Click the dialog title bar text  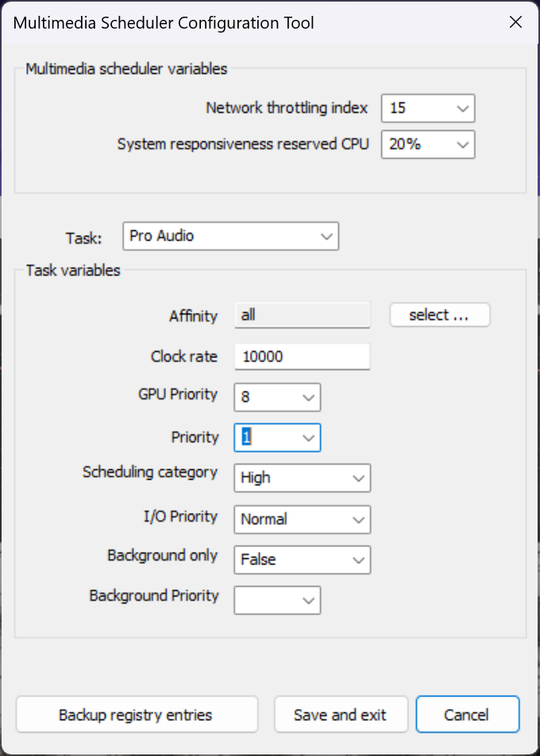coord(164,23)
